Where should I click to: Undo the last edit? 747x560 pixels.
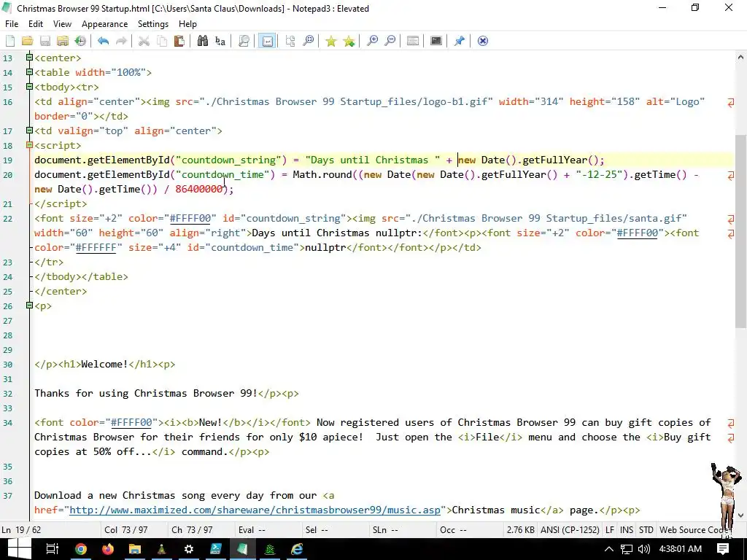click(x=103, y=41)
